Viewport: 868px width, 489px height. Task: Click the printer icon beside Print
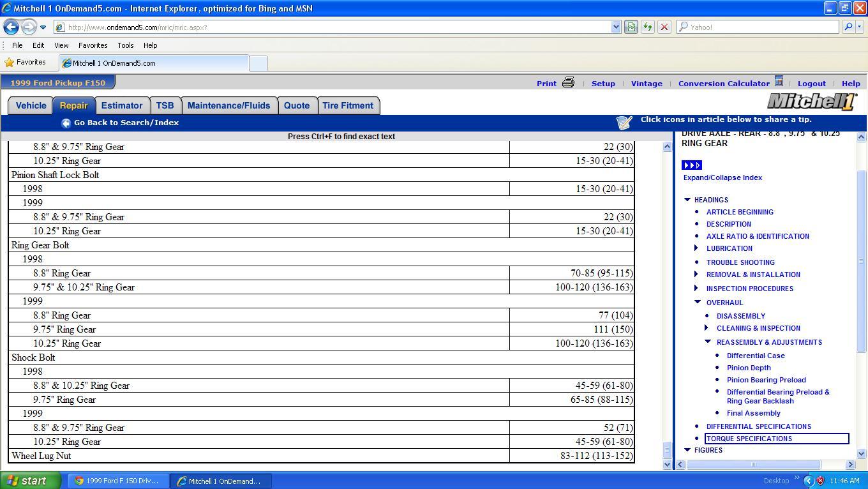click(568, 82)
